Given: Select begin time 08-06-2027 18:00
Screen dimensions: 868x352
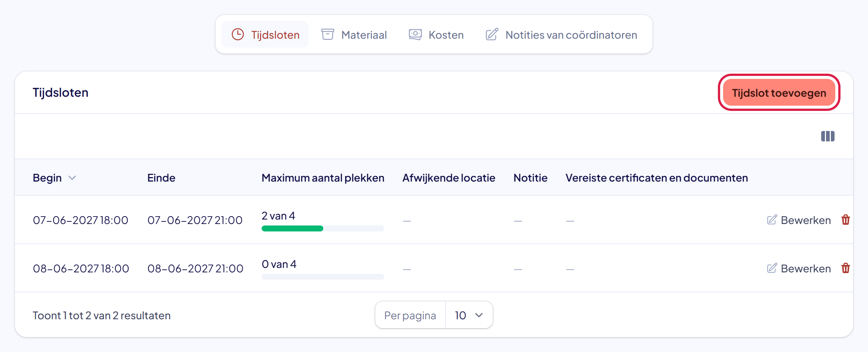Looking at the screenshot, I should tap(81, 268).
